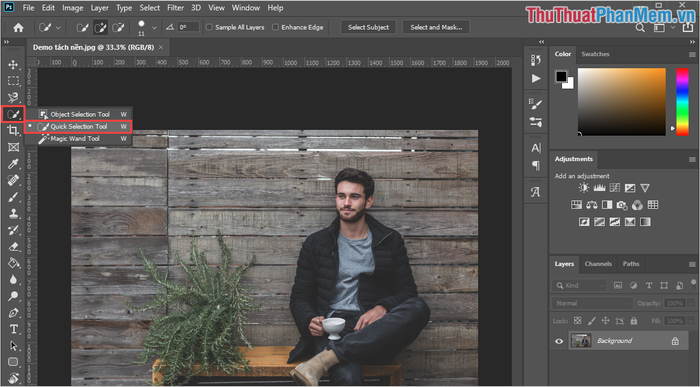Toggle lock transparent pixels
Viewport: 700px width, 387px height.
[578, 321]
